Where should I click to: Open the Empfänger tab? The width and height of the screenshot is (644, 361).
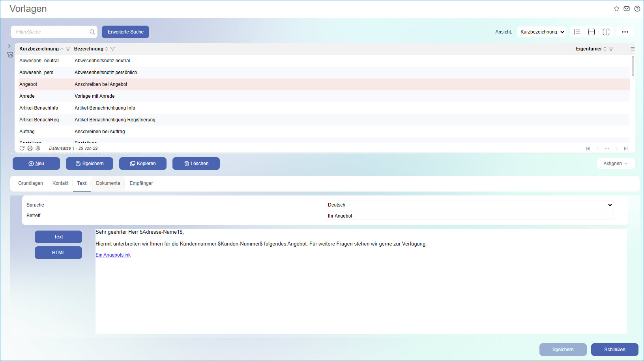141,183
